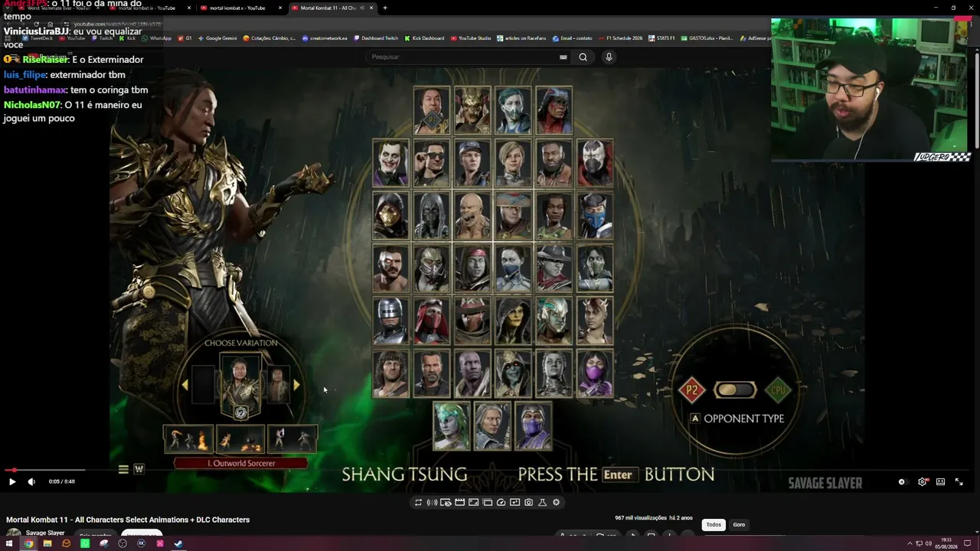Viewport: 980px width, 551px height.
Task: Click the Scorpion character portrait
Action: pos(390,215)
